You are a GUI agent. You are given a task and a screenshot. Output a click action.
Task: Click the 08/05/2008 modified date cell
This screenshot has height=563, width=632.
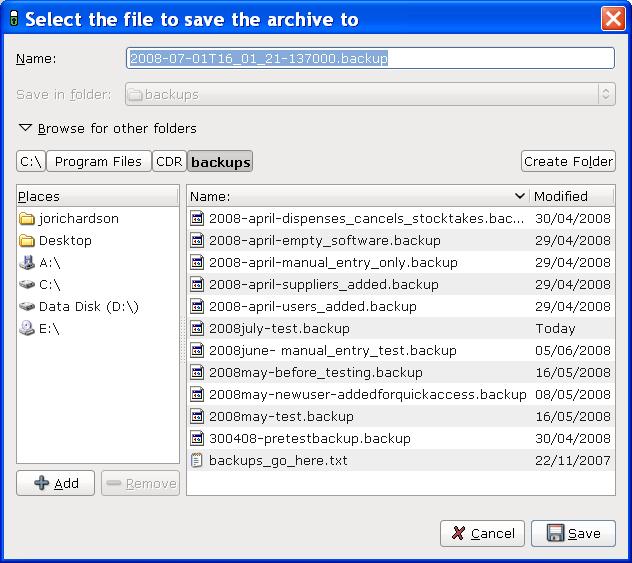(x=573, y=395)
